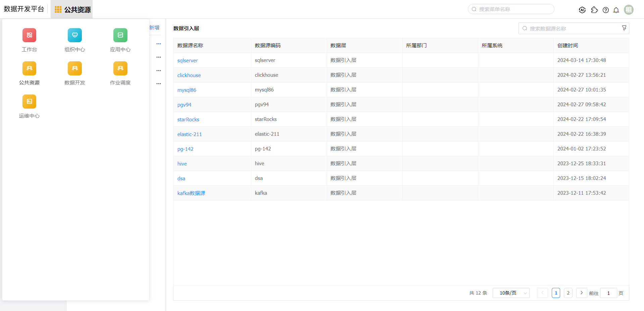The height and width of the screenshot is (311, 644).
Task: Click the 新增 add link
Action: pos(154,28)
